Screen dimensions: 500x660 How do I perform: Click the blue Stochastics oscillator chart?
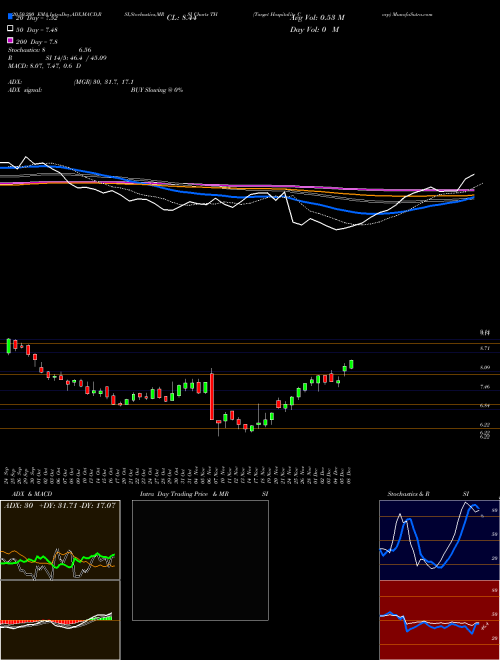pos(439,540)
